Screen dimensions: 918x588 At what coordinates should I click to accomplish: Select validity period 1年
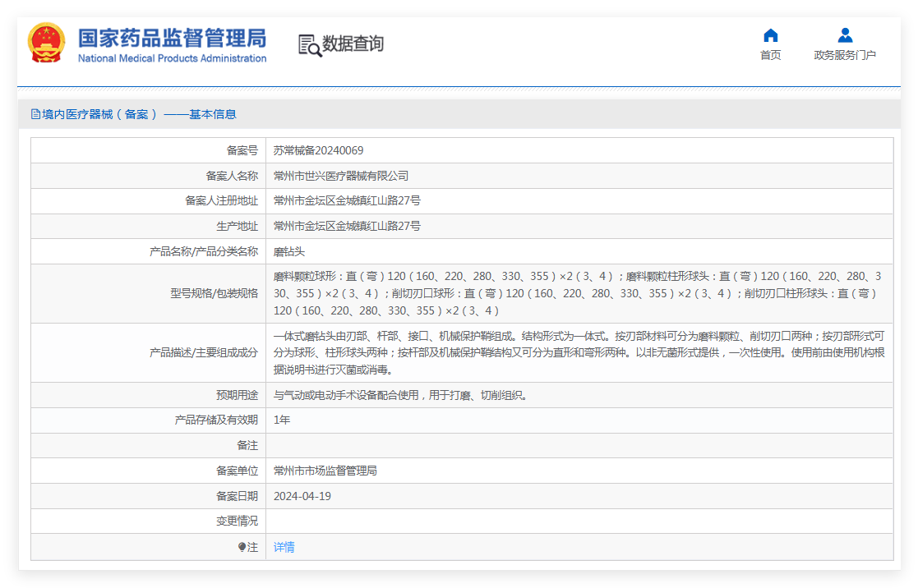pyautogui.click(x=282, y=420)
